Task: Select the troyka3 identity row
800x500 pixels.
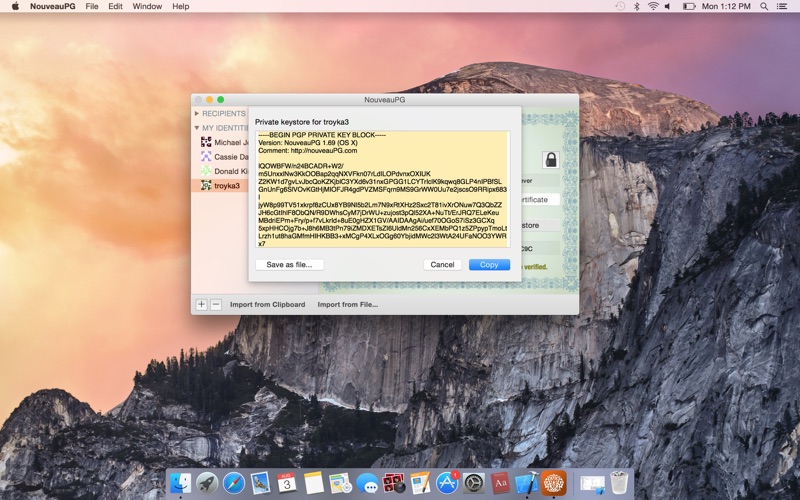Action: (220, 185)
